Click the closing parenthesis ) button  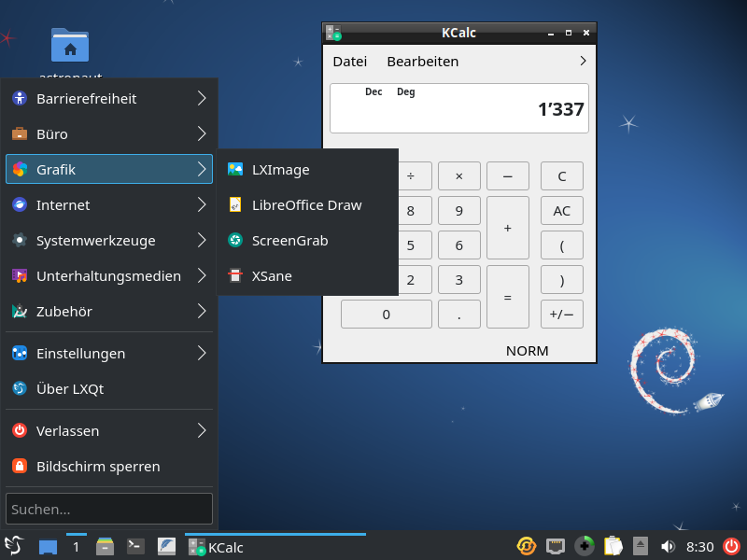pos(562,279)
